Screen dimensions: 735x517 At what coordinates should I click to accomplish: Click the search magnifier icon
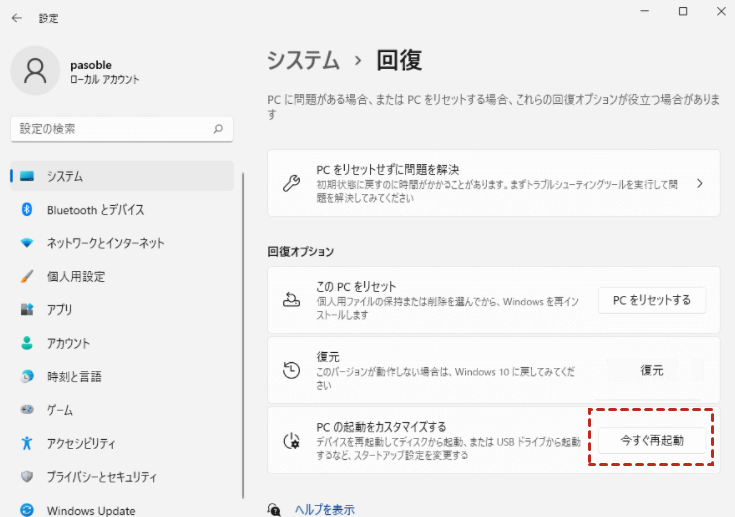coord(218,129)
